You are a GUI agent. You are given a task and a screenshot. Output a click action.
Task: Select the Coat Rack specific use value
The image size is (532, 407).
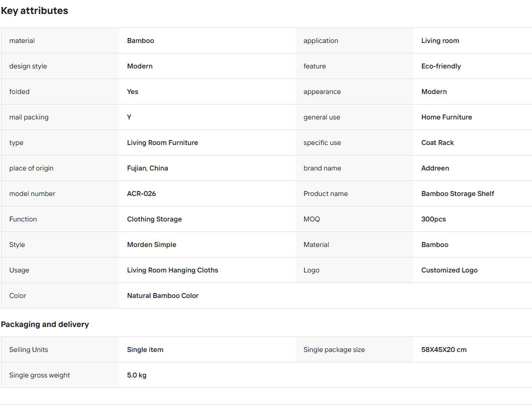click(x=438, y=142)
